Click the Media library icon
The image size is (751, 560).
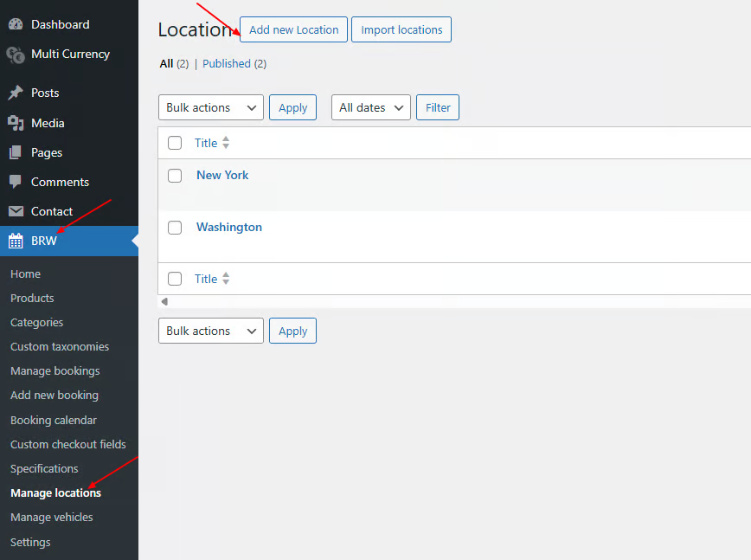coord(16,123)
